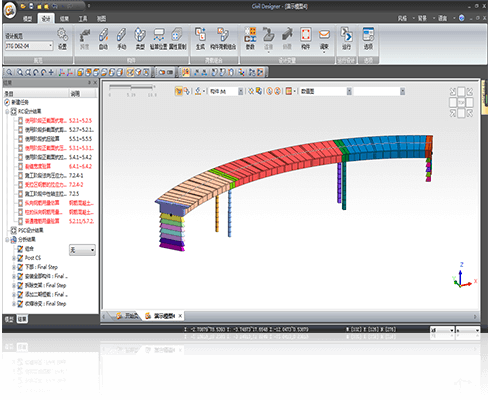Switch to the 工具 ribbon tab
This screenshot has width=490, height=400.
[x=83, y=19]
